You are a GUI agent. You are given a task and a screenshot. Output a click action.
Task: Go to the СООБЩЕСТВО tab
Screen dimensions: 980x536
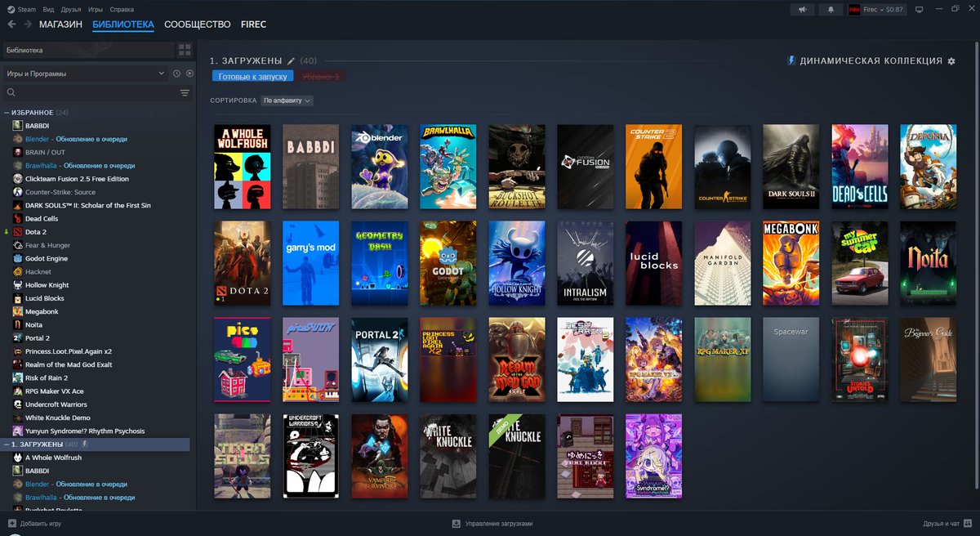click(x=197, y=25)
